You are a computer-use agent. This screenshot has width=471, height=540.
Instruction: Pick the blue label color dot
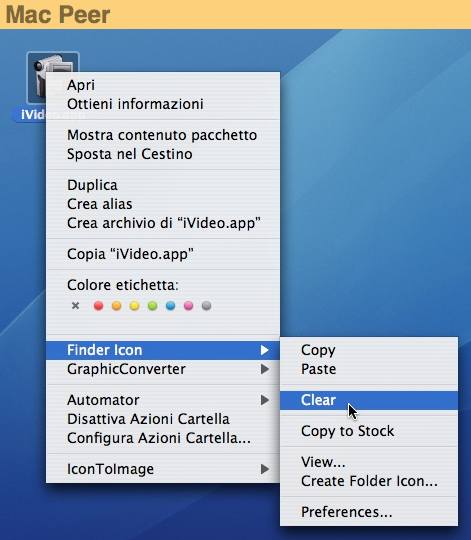click(x=170, y=305)
